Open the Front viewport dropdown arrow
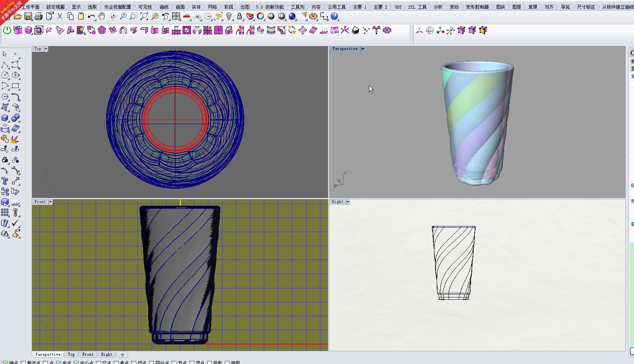The height and width of the screenshot is (364, 634). (50, 202)
